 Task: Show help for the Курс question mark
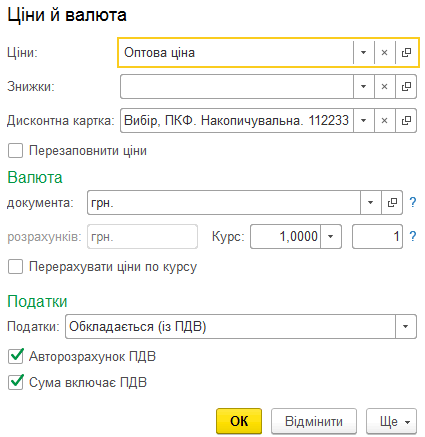point(413,236)
